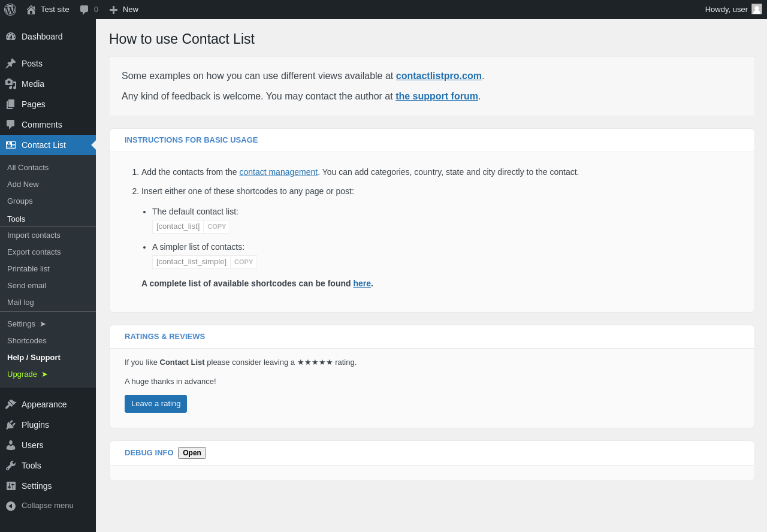Image resolution: width=767 pixels, height=532 pixels.
Task: Open Media library icon
Action: [x=11, y=84]
